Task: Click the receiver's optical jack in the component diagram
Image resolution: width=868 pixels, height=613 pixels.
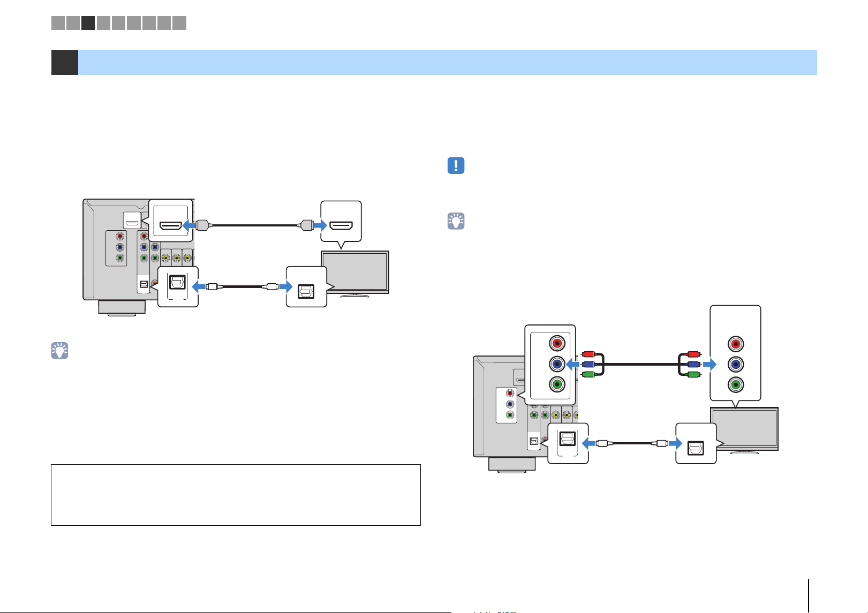Action: tap(568, 439)
